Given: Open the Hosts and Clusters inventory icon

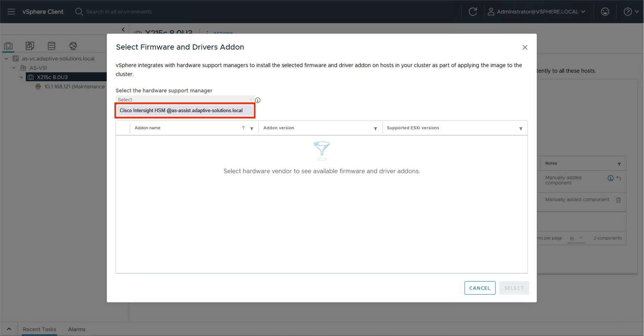Looking at the screenshot, I should (8, 45).
